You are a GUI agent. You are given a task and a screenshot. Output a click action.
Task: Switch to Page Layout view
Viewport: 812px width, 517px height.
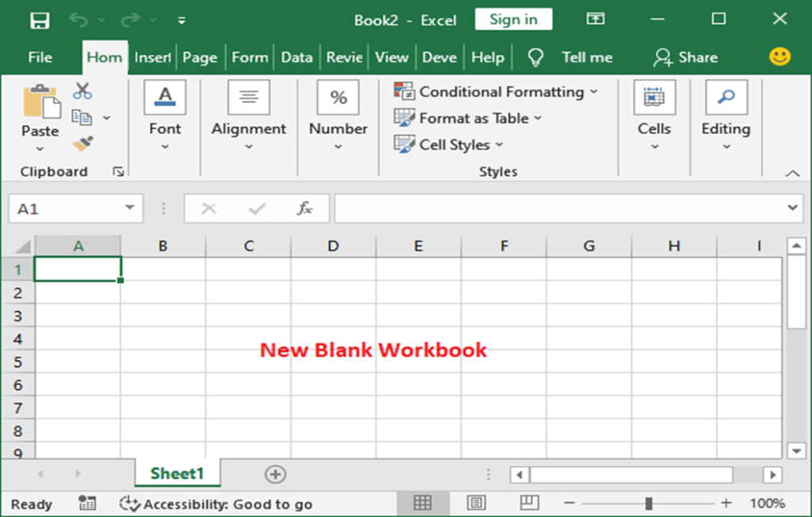[x=477, y=503]
